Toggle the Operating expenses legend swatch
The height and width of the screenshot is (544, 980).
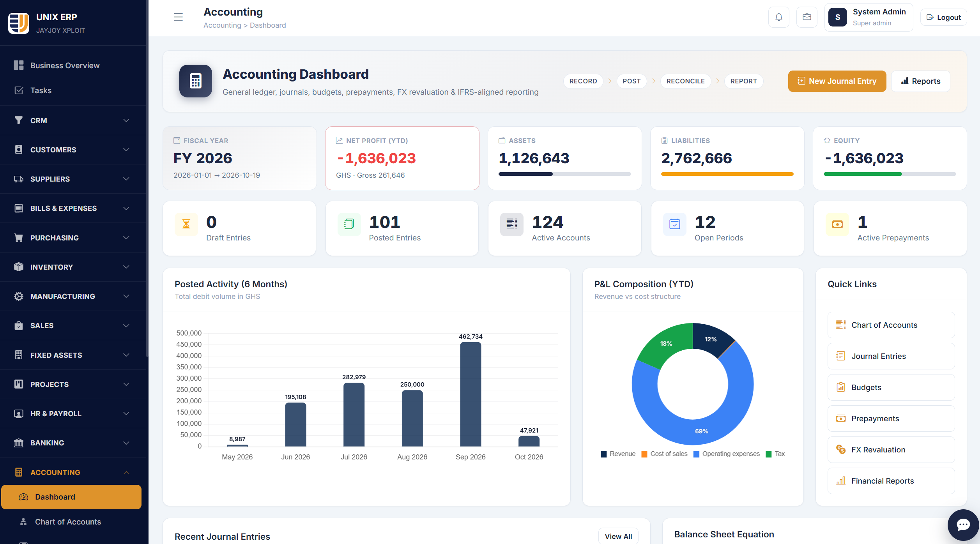click(x=696, y=454)
